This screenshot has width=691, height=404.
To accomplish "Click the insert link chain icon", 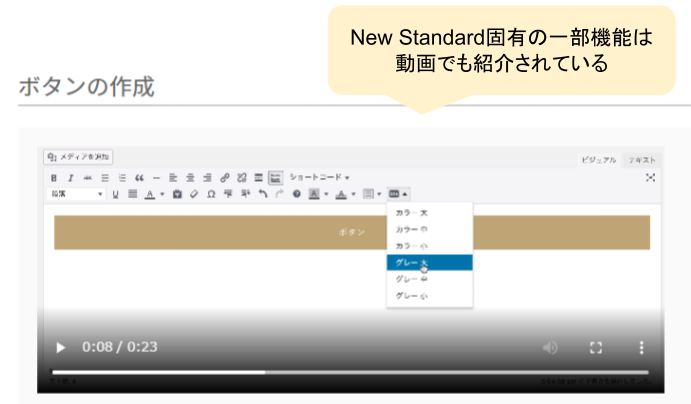I will pyautogui.click(x=225, y=177).
